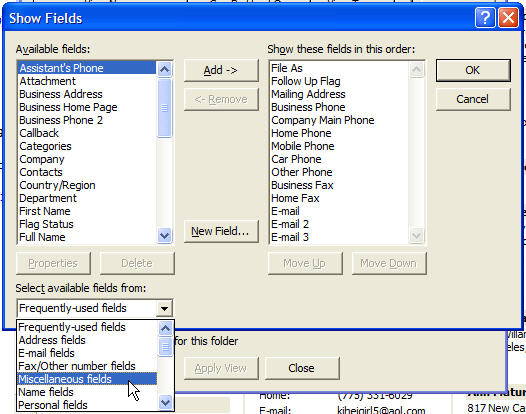Select Mailing Address in shown fields
Viewport: 526px width, 414px height.
[339, 94]
